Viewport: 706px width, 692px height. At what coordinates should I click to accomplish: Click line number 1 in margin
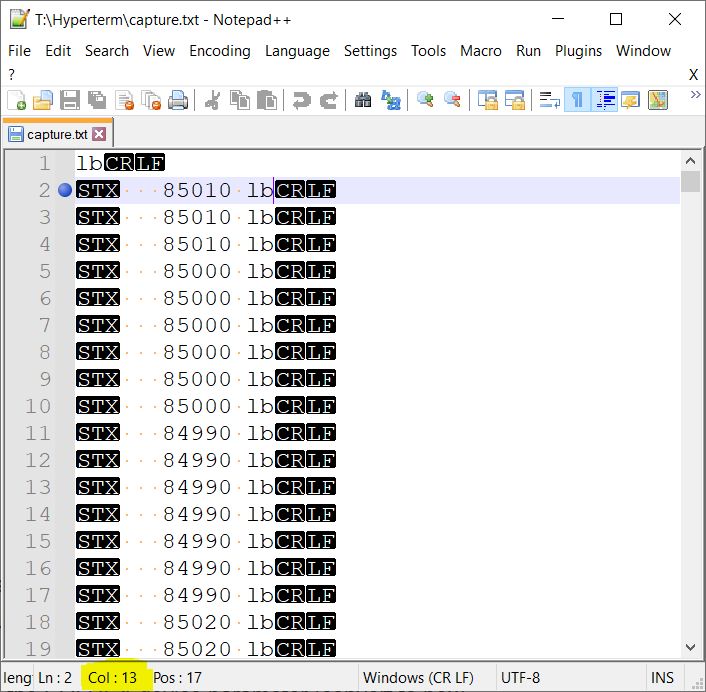45,163
